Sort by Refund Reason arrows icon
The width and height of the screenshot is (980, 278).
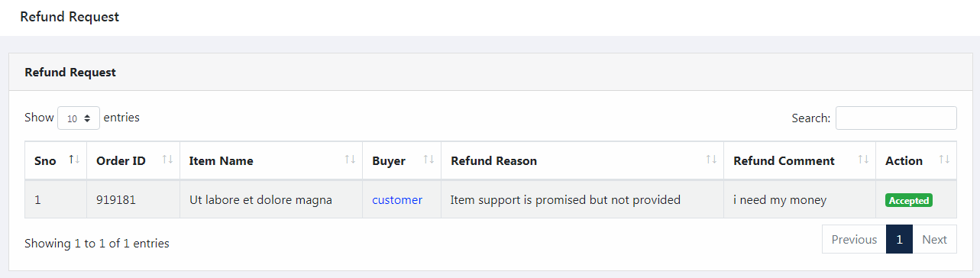pos(711,160)
